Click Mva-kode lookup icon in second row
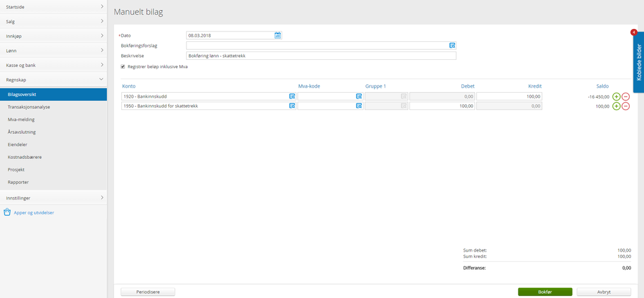Viewport: 644px width, 298px height. [359, 106]
